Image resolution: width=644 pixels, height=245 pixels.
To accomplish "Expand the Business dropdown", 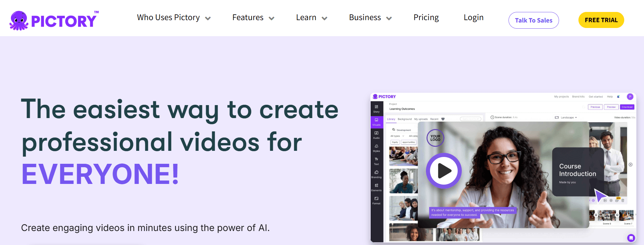I will (x=370, y=18).
